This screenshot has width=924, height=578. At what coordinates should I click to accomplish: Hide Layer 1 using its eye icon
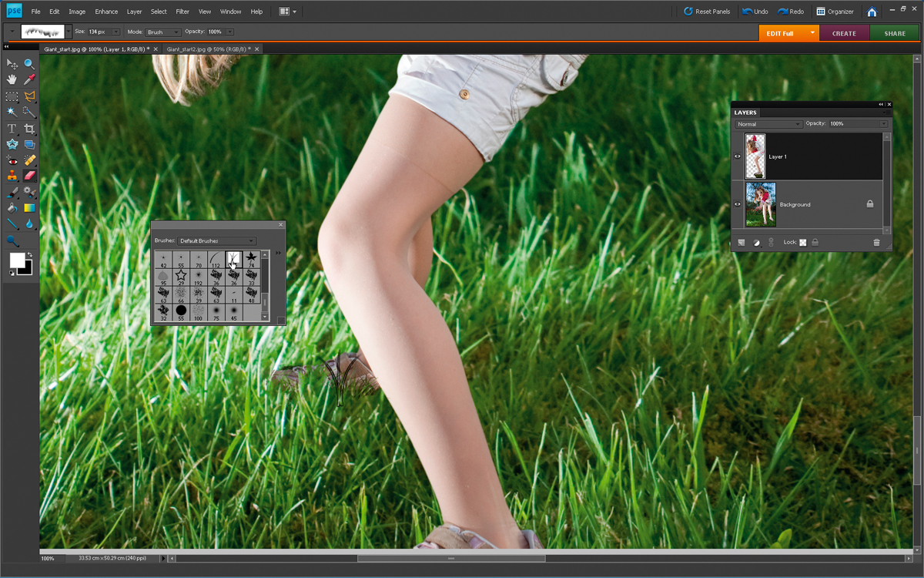[738, 156]
